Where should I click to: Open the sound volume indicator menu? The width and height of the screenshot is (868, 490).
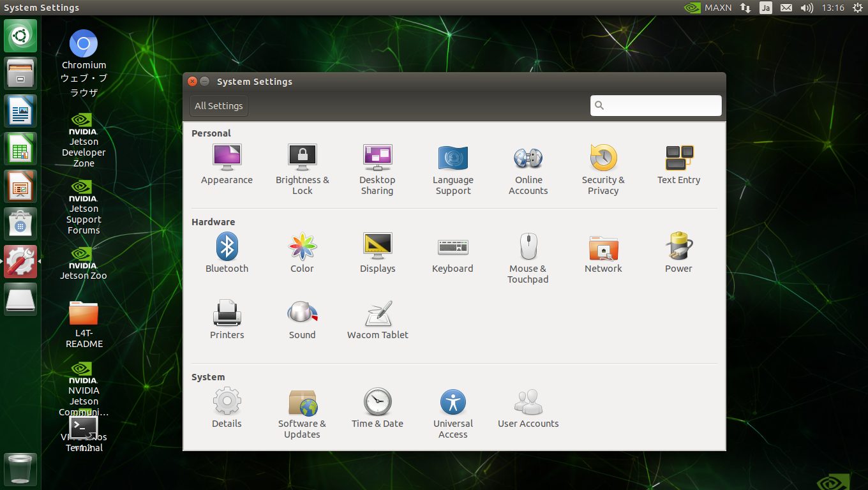click(x=807, y=8)
